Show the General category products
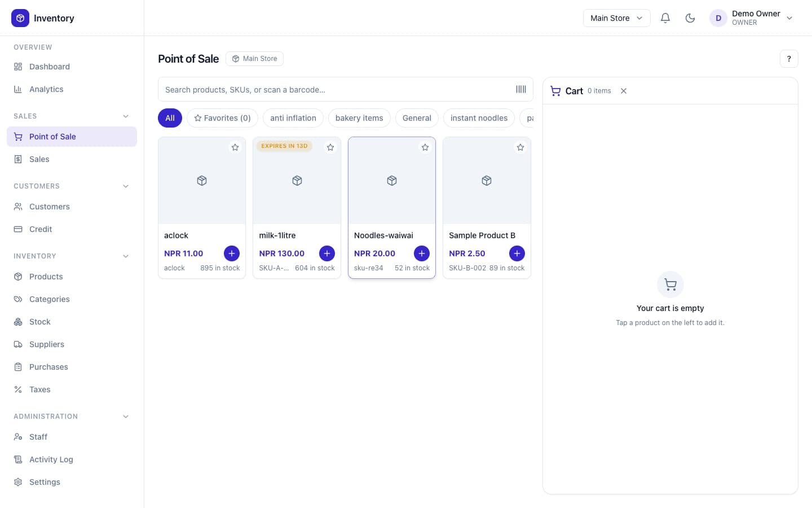This screenshot has width=812, height=508. click(417, 118)
